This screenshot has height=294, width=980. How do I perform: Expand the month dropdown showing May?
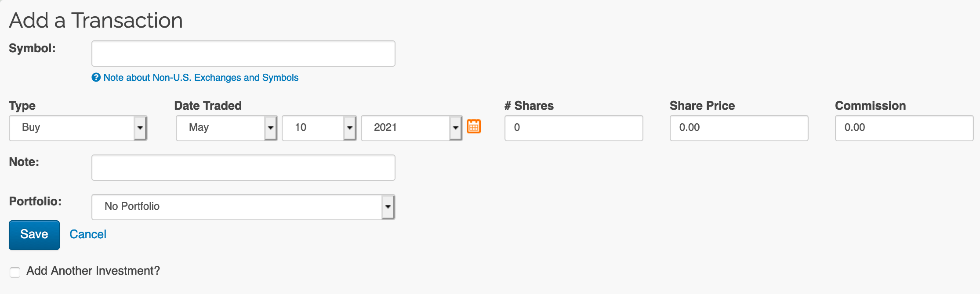pos(220,128)
